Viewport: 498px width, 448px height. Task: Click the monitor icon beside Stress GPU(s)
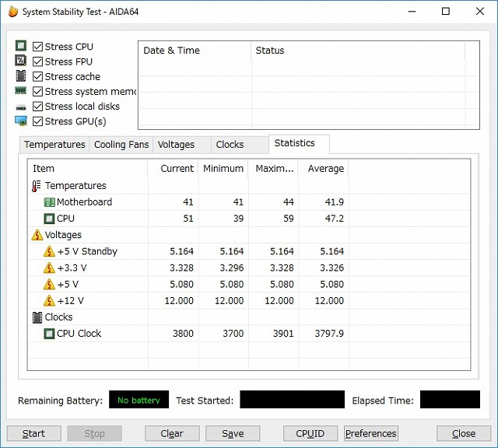(x=21, y=121)
